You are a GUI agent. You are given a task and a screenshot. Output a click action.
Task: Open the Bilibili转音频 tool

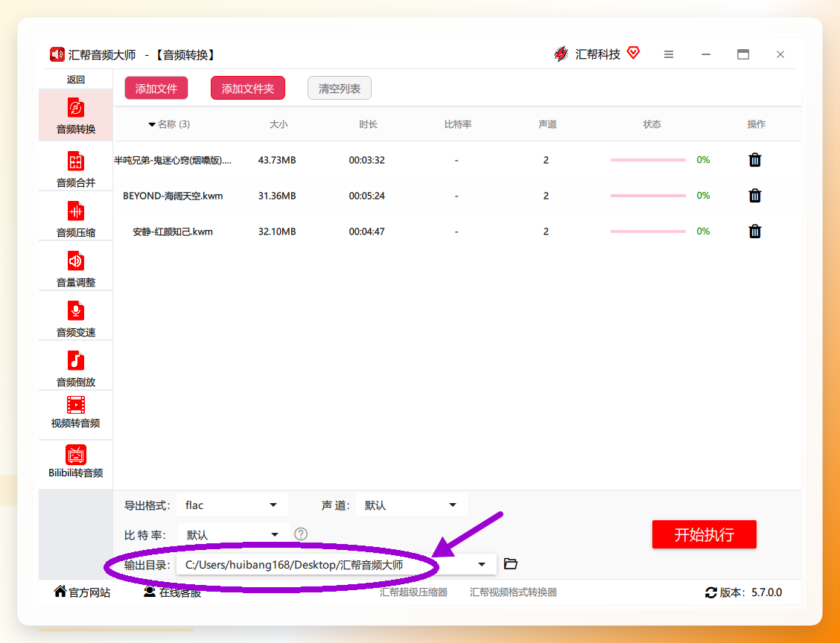75,462
